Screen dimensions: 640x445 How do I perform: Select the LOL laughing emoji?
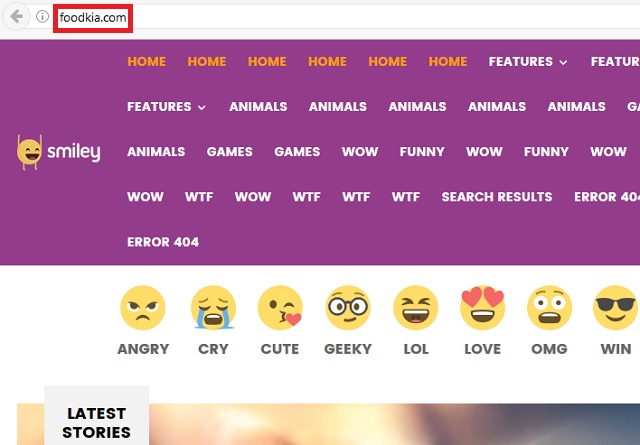tap(416, 308)
